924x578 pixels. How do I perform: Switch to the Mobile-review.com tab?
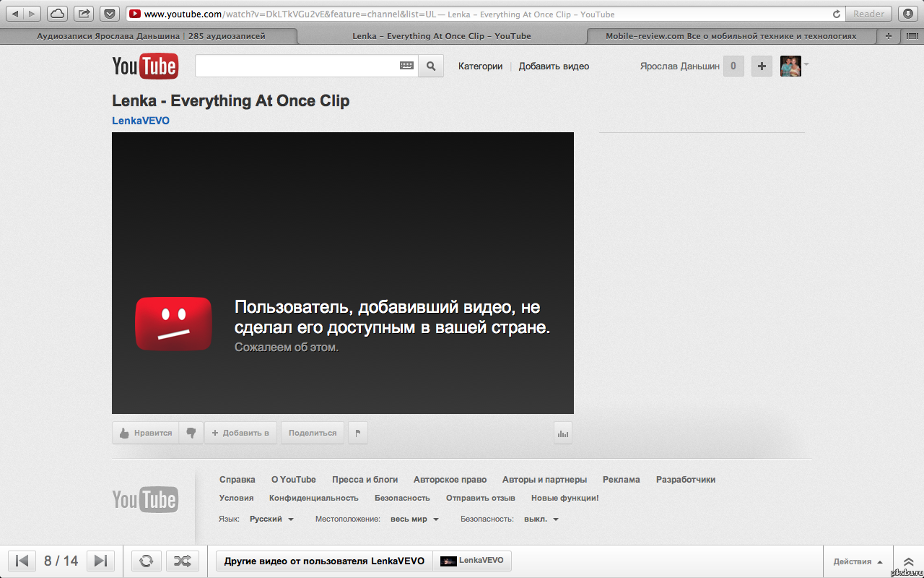tap(731, 35)
